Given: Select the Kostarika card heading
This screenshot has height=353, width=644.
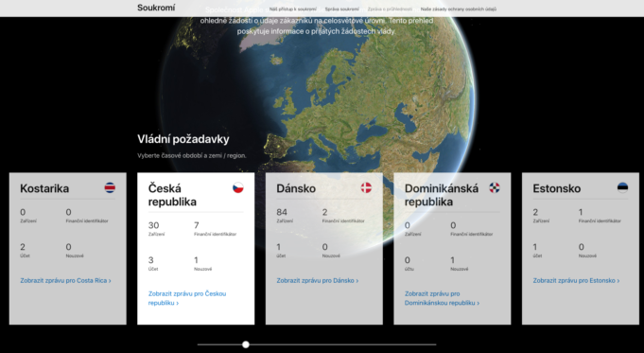Looking at the screenshot, I should pyautogui.click(x=44, y=188).
